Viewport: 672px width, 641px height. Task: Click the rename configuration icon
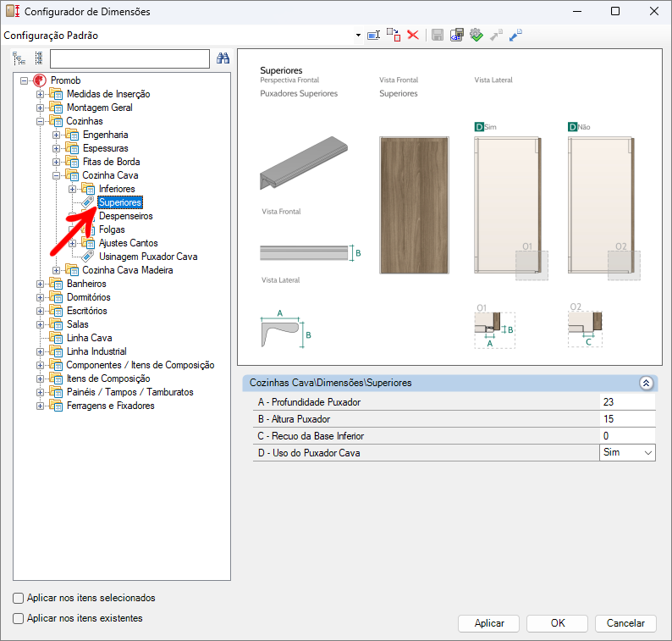click(373, 35)
